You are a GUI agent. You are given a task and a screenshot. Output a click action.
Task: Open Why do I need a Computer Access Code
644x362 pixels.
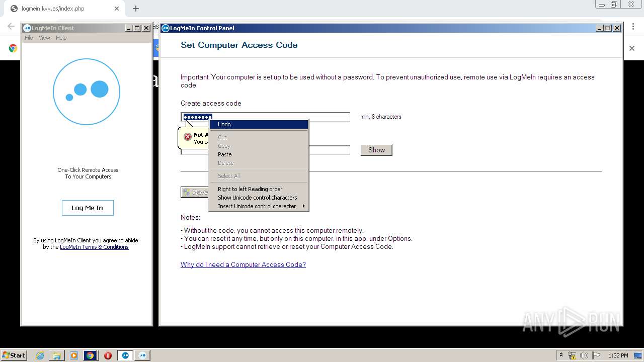(243, 264)
